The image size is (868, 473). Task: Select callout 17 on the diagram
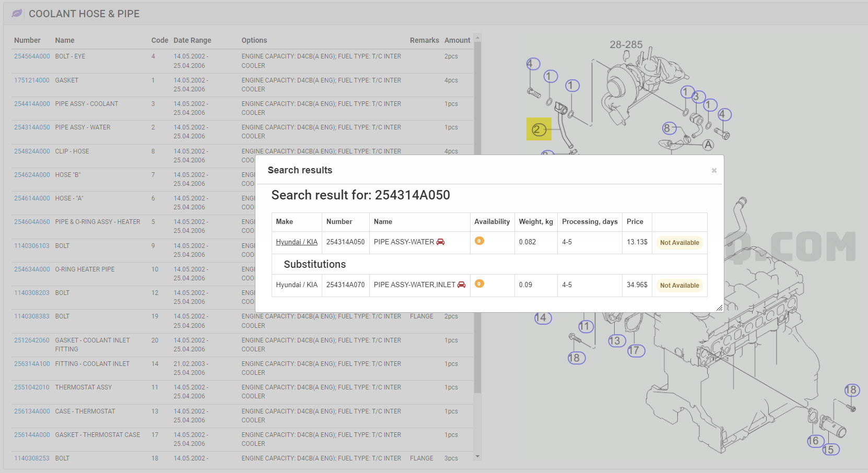coord(636,350)
